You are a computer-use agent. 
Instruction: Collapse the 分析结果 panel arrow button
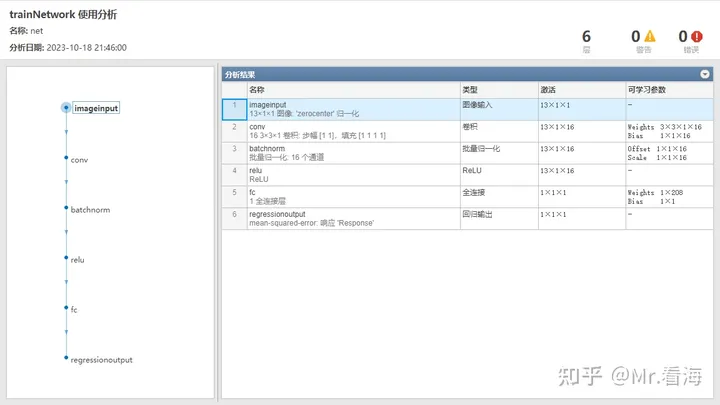tap(705, 74)
